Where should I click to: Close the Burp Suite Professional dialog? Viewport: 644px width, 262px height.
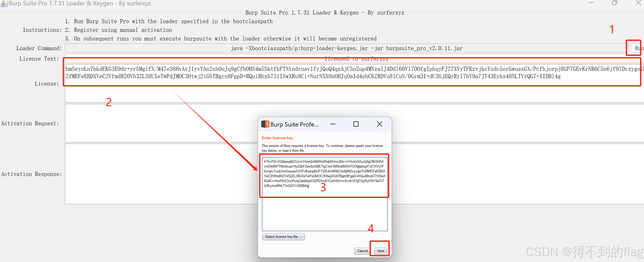tap(379, 124)
